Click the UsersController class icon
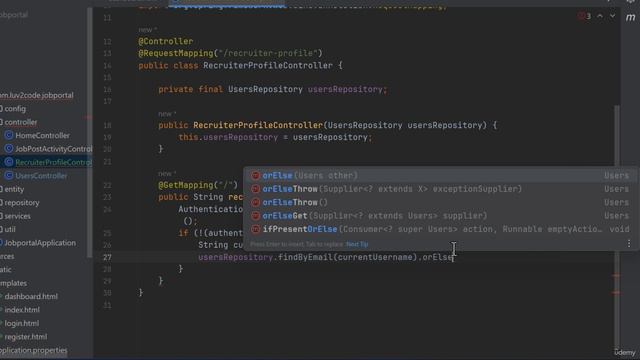 click(9, 176)
